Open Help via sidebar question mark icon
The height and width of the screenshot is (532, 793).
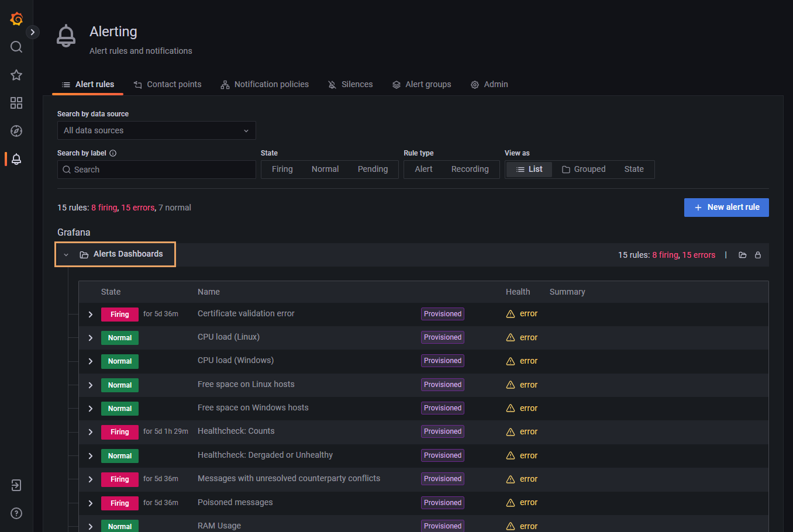[x=16, y=513]
